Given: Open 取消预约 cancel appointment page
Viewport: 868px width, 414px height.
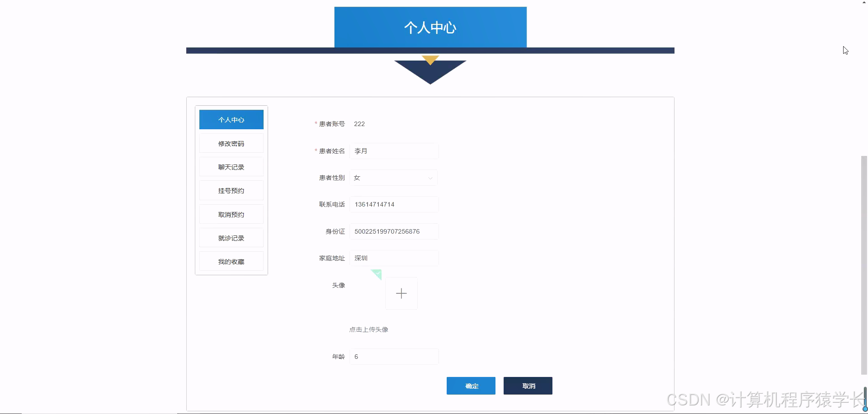Looking at the screenshot, I should point(231,214).
